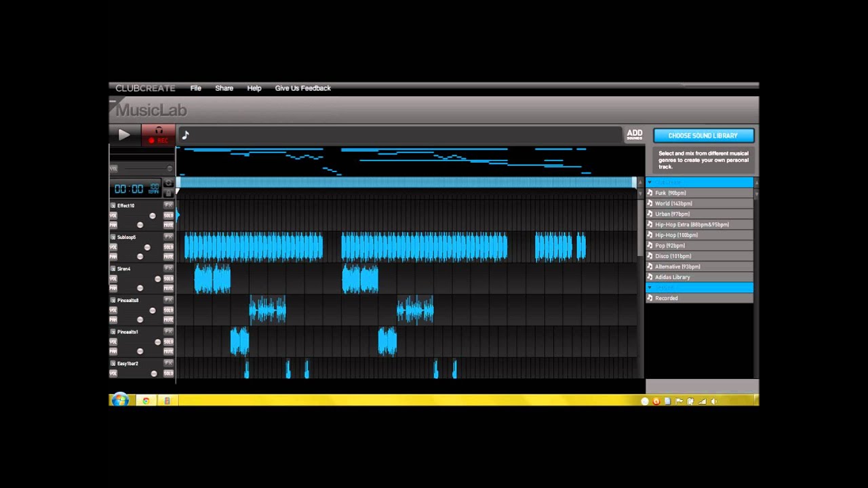Mute the Pinoaalts1 track

[x=169, y=352]
